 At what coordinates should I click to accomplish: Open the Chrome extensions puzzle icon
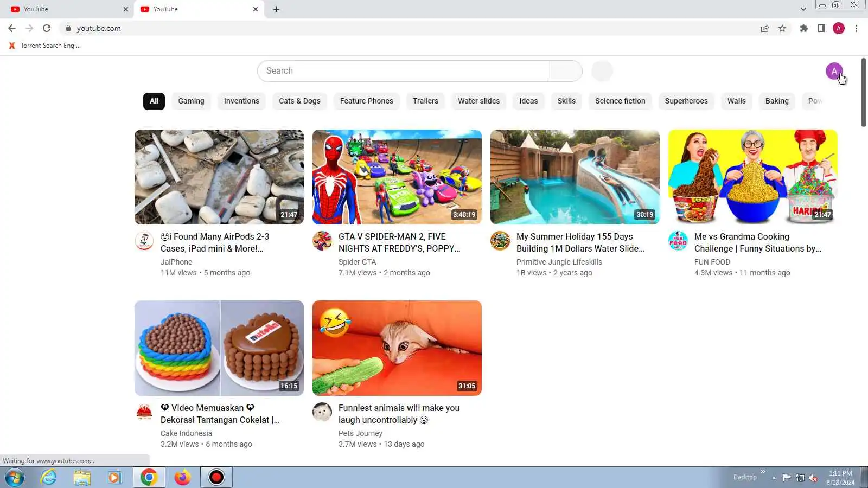[x=804, y=28]
